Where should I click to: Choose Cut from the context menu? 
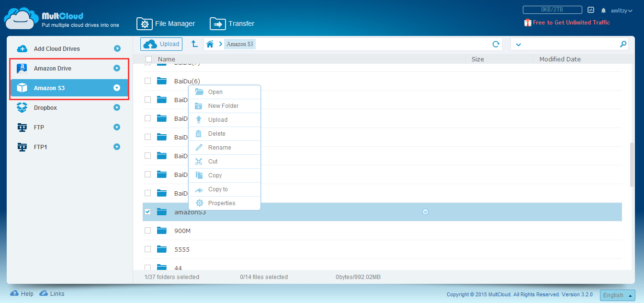pos(225,162)
